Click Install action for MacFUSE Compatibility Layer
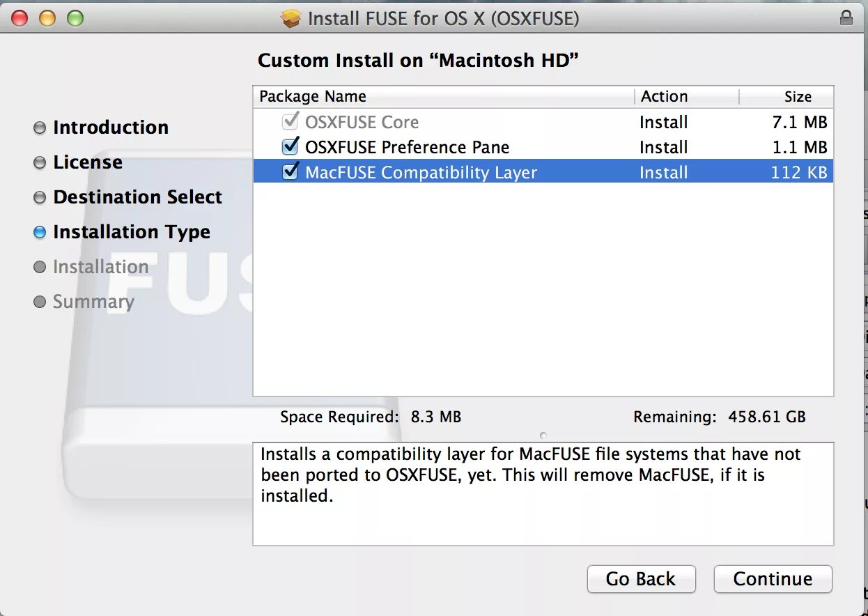This screenshot has height=616, width=868. [x=663, y=173]
